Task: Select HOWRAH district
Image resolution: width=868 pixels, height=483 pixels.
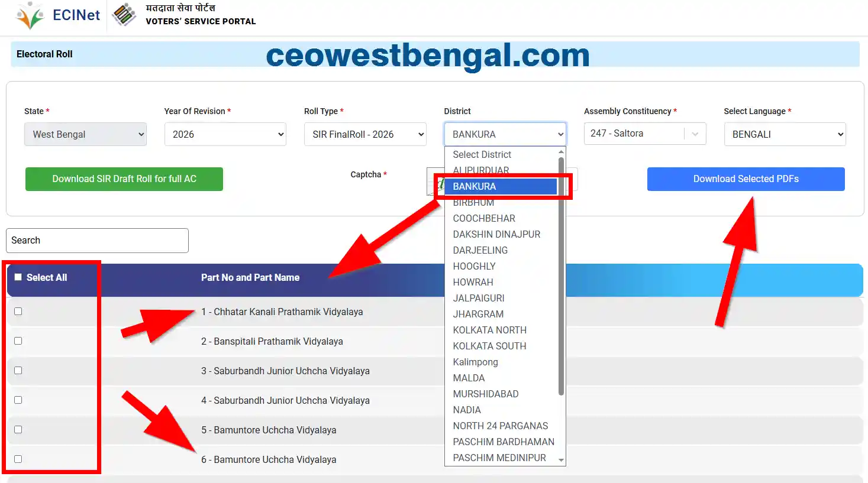Action: click(x=501, y=282)
